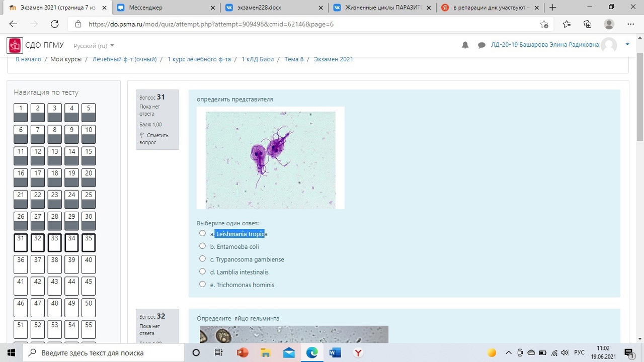Show hidden tray icons chevron

508,352
